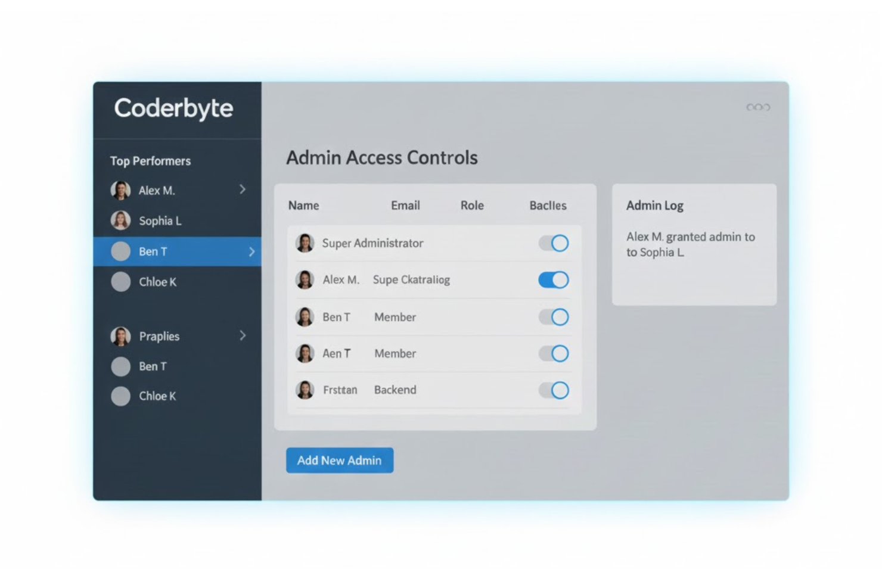Click the Name column header

(303, 206)
